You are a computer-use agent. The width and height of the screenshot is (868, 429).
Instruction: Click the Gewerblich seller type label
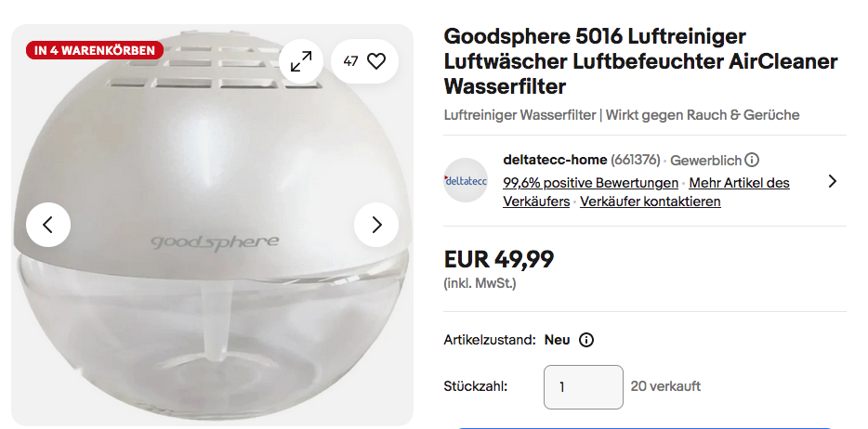705,161
